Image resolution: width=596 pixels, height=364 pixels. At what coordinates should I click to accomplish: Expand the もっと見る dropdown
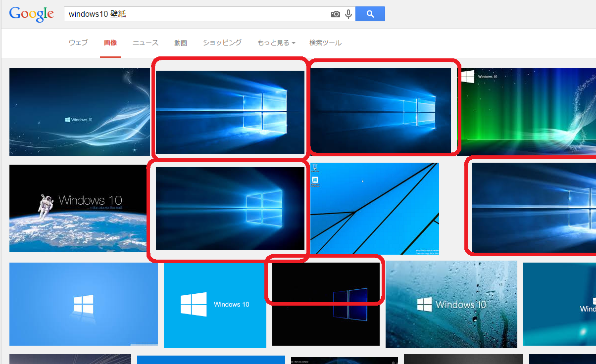[x=276, y=43]
